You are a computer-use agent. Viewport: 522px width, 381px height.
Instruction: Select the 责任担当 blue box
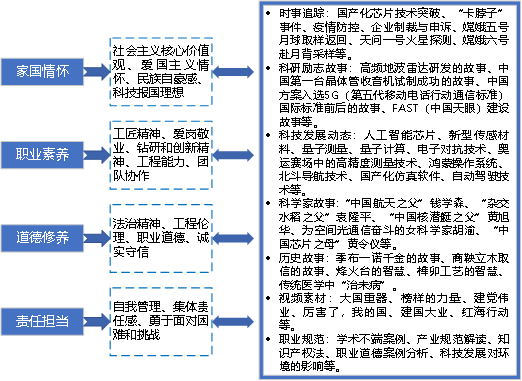[42, 321]
